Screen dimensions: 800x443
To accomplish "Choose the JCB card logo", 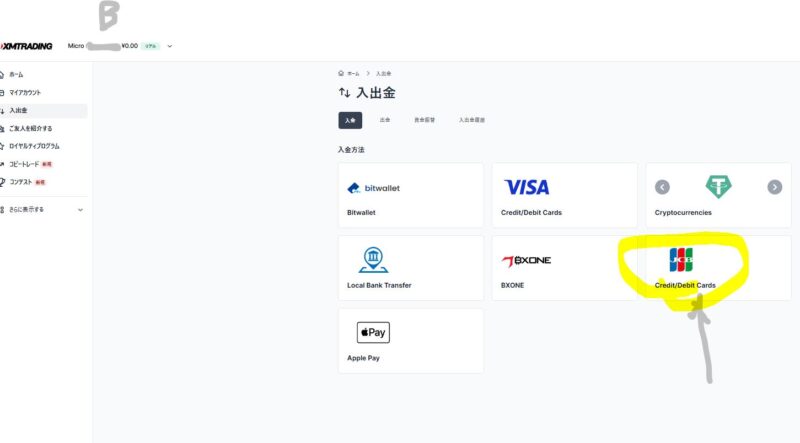I will tap(681, 260).
